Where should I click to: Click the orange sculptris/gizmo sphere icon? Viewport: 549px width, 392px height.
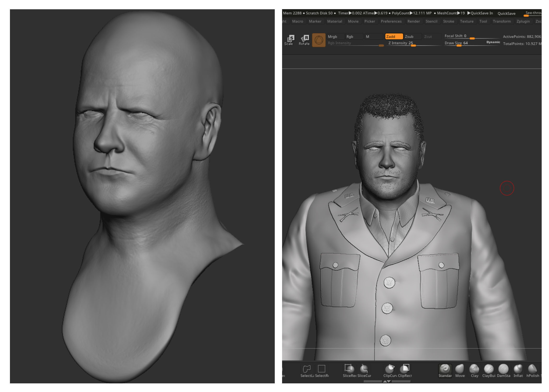(319, 40)
